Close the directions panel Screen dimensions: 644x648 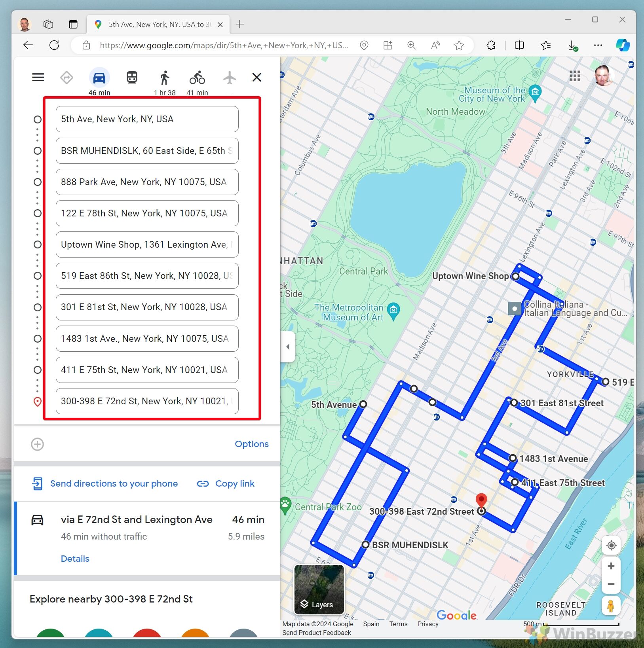257,78
